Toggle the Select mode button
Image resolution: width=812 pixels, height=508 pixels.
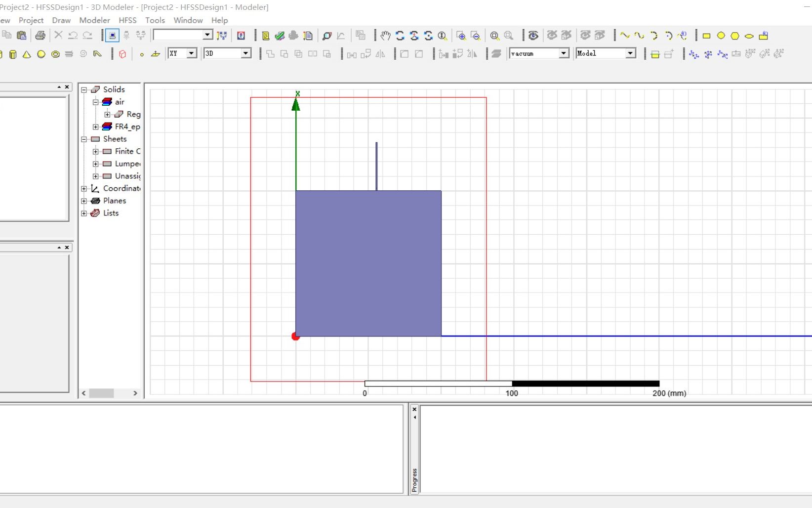[x=113, y=36]
